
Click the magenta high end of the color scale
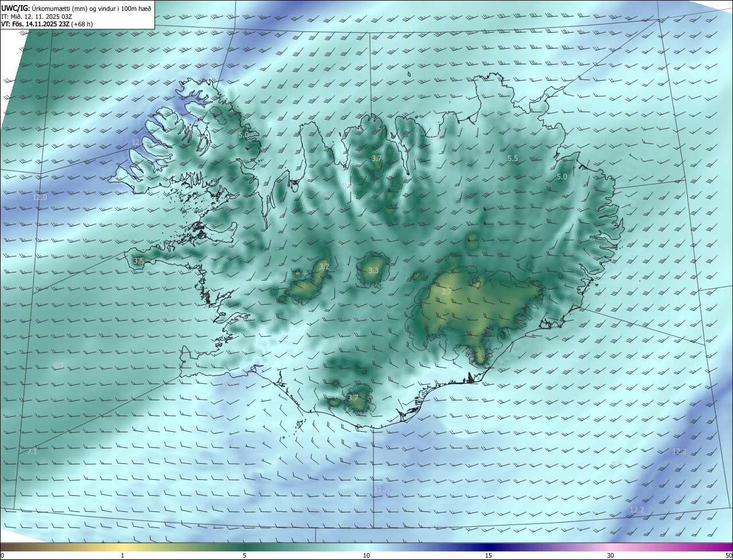[x=723, y=547]
